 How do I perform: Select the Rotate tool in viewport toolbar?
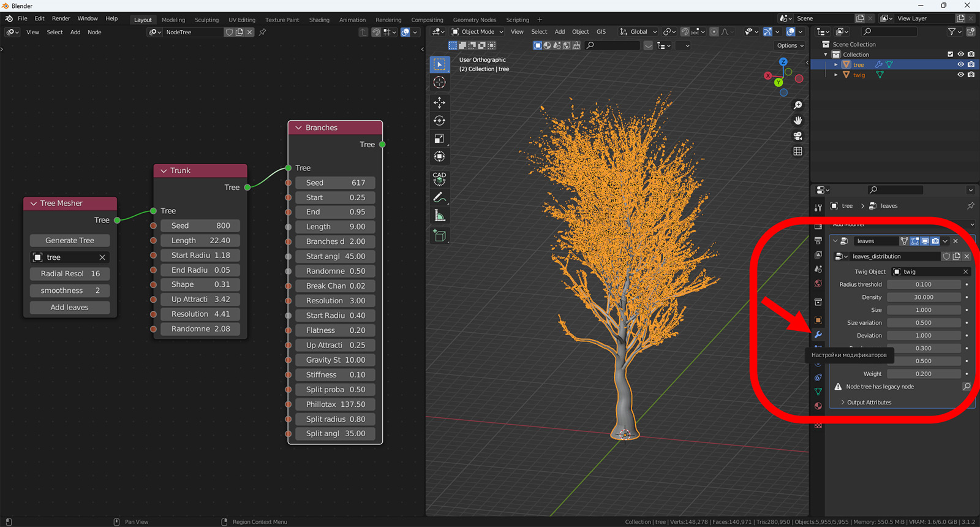point(439,121)
